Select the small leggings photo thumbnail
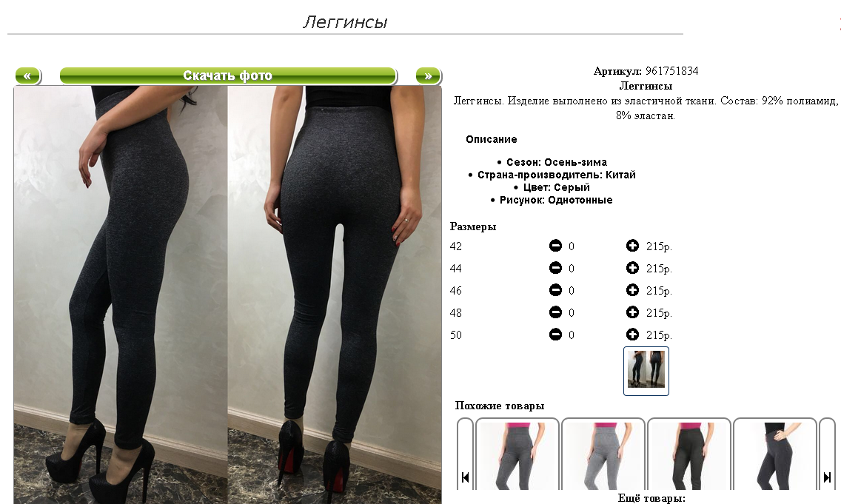Viewport: 841px width, 504px height. [646, 371]
